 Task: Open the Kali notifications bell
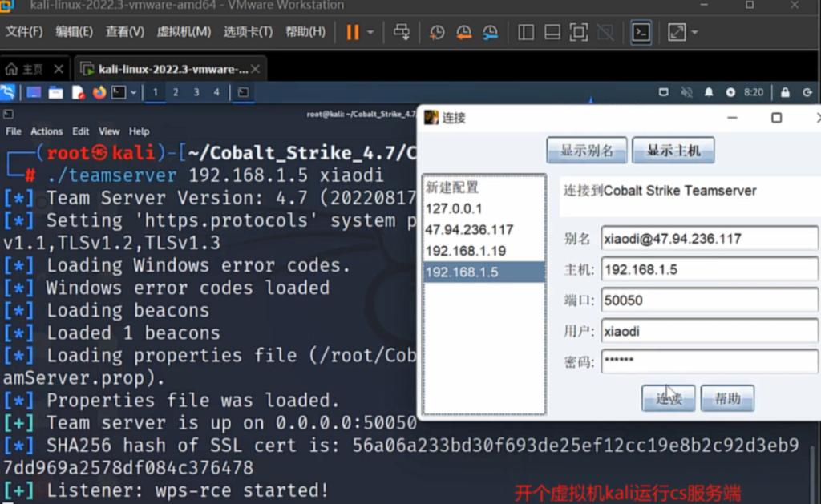pyautogui.click(x=709, y=93)
